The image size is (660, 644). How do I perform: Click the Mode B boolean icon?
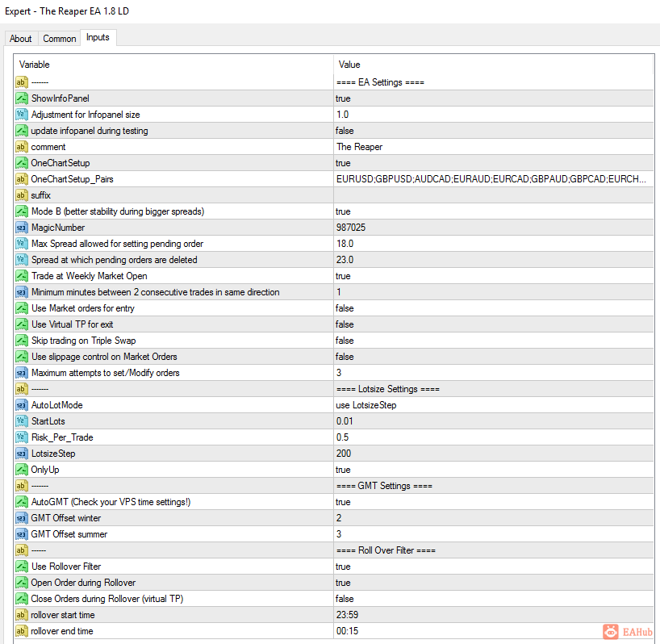[22, 211]
